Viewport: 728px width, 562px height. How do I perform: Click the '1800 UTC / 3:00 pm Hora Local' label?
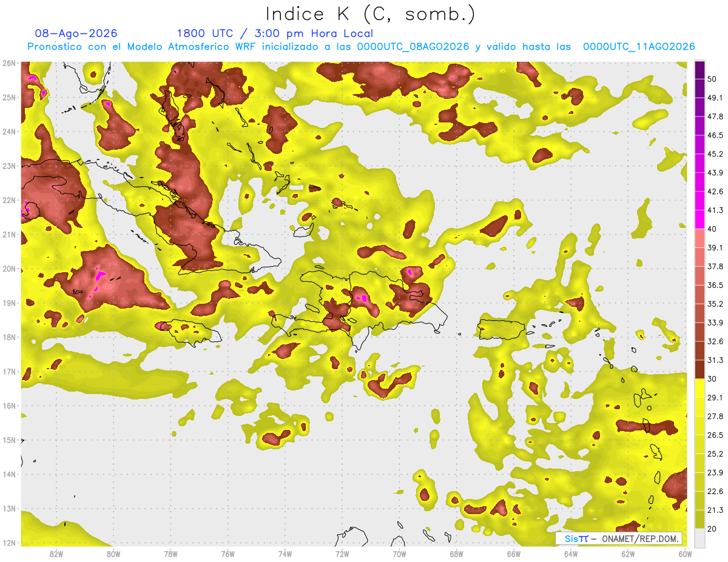pos(275,33)
